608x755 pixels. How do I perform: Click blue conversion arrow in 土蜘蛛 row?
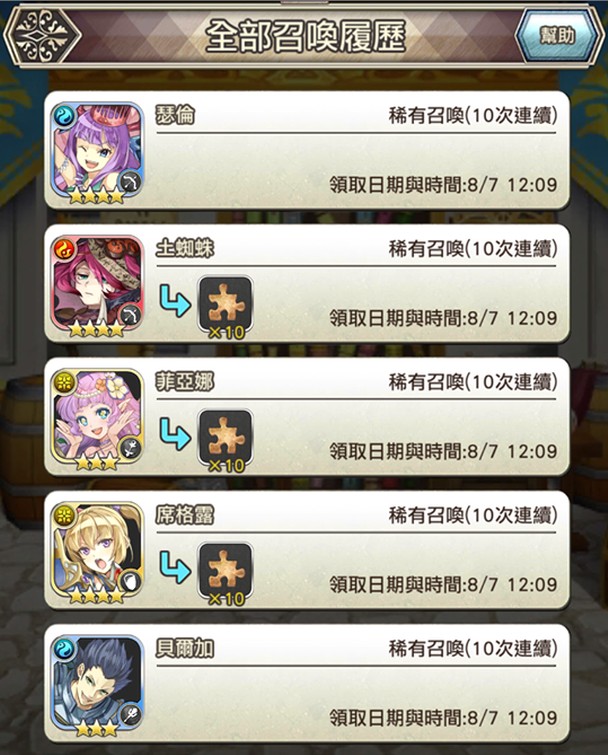click(x=175, y=301)
